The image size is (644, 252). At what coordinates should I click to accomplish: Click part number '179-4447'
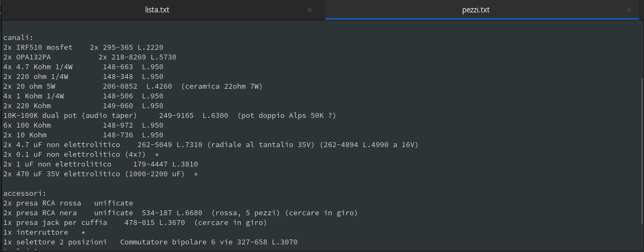(150, 164)
